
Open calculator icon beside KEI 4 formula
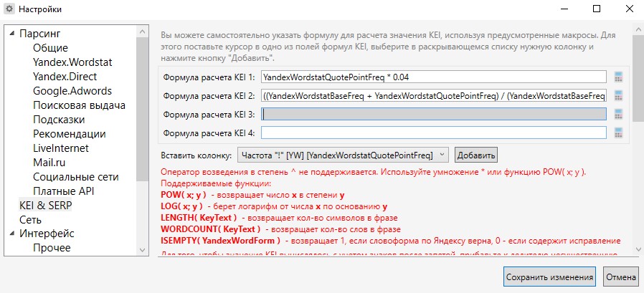coord(618,133)
